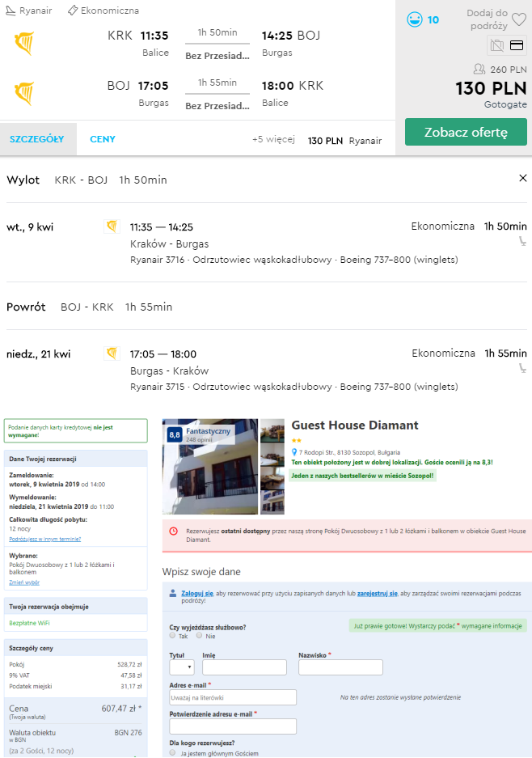Click 'zarejestruj się' link
Image resolution: width=532 pixels, height=758 pixels.
tap(378, 593)
